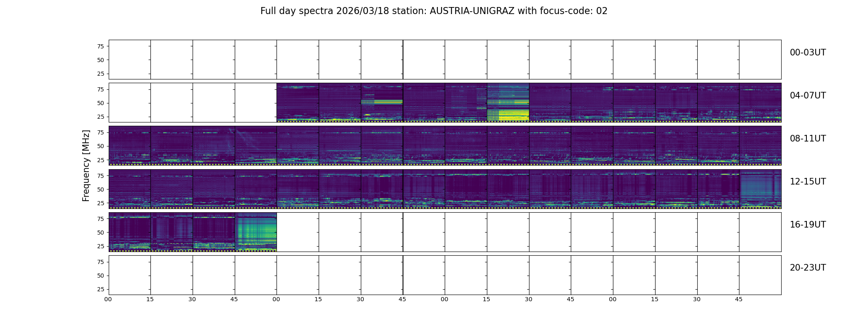Select the '08-11UT' row label
868x331 pixels.
pos(808,139)
